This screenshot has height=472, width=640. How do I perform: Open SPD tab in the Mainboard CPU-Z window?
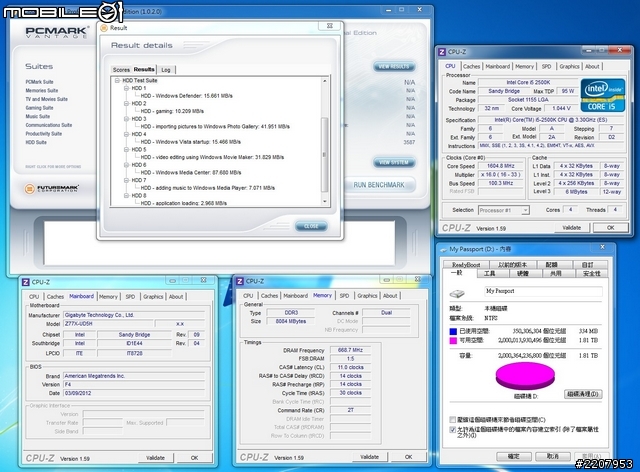click(x=130, y=297)
